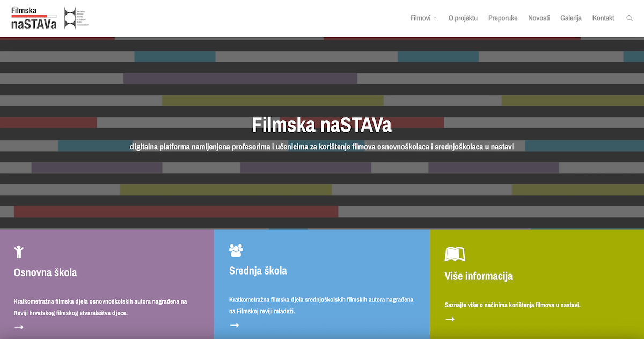The width and height of the screenshot is (644, 339).
Task: Click the group icon above Srednja škola
Action: coord(236,250)
